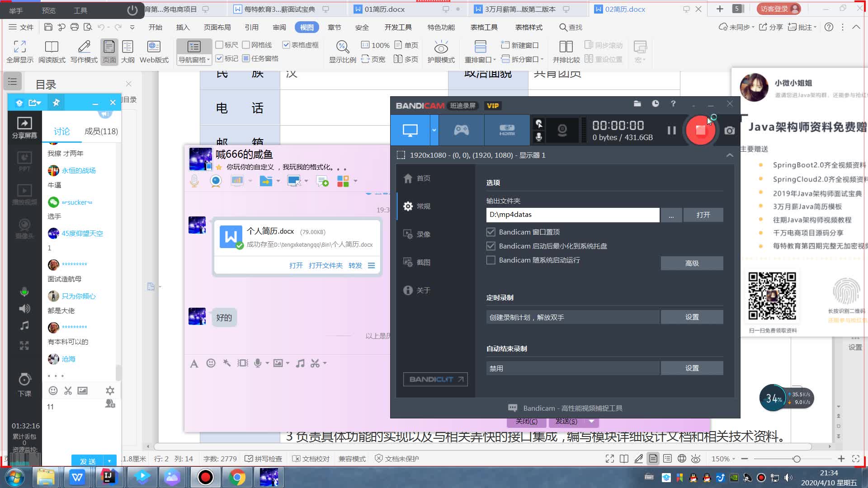Click the share screen icon in sidebar
Viewport: 868px width, 488px height.
click(x=24, y=123)
